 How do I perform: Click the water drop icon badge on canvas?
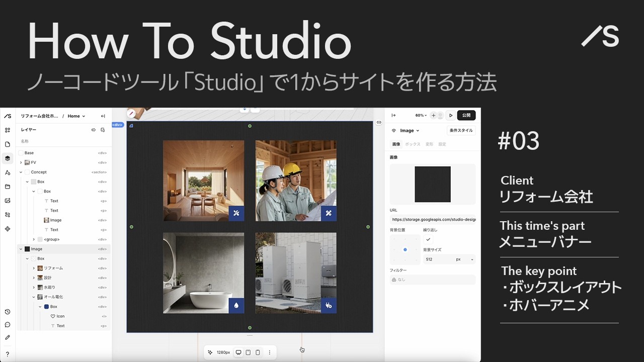(236, 305)
